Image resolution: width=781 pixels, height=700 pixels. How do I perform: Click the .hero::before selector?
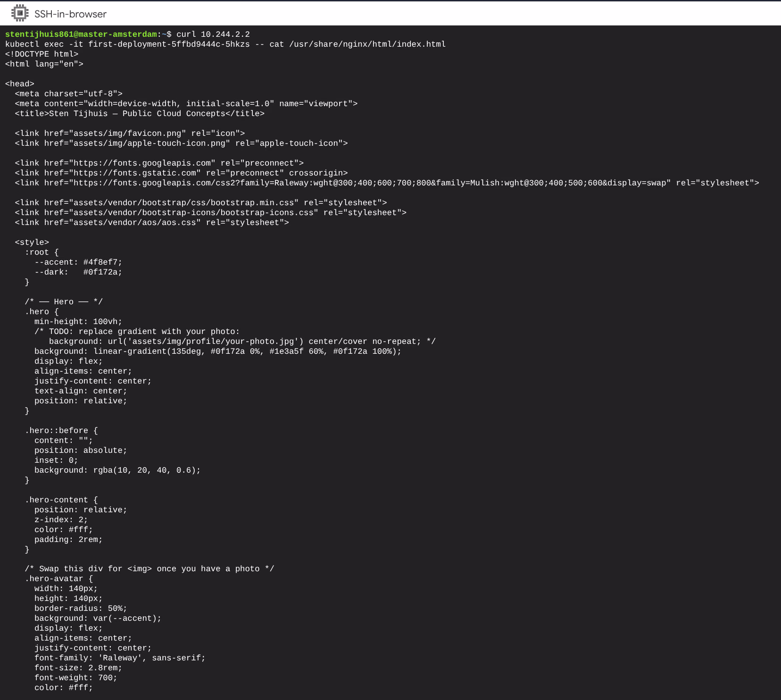pyautogui.click(x=56, y=431)
